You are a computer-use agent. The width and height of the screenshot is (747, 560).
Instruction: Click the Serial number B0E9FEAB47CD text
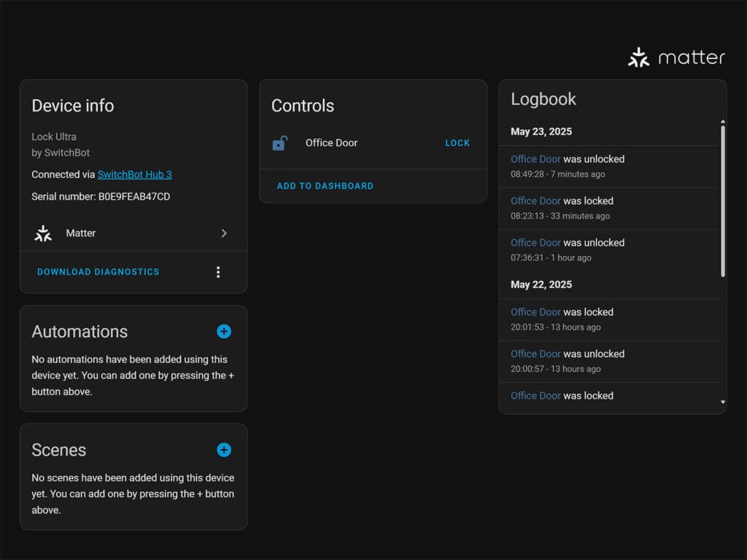(101, 197)
